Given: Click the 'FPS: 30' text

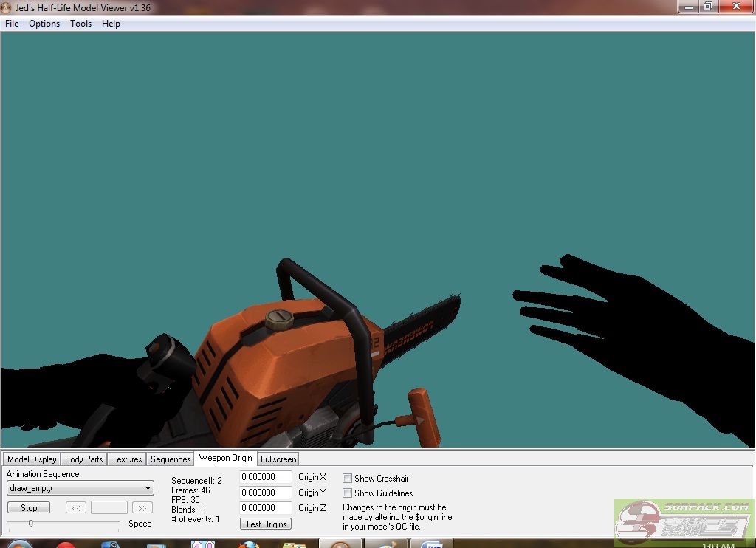Looking at the screenshot, I should point(185,500).
